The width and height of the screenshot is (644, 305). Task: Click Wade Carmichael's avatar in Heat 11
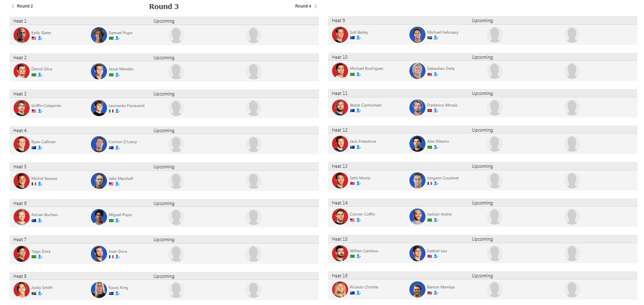pos(340,108)
